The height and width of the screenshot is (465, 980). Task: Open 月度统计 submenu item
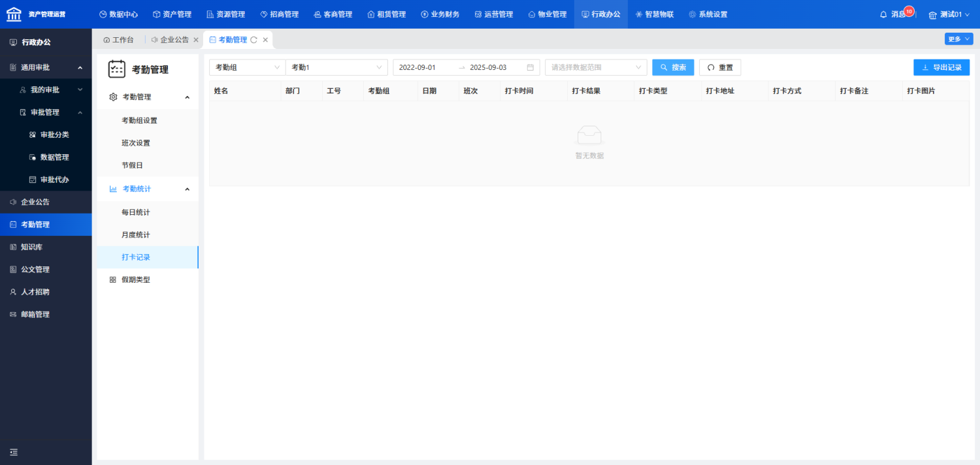pos(148,234)
